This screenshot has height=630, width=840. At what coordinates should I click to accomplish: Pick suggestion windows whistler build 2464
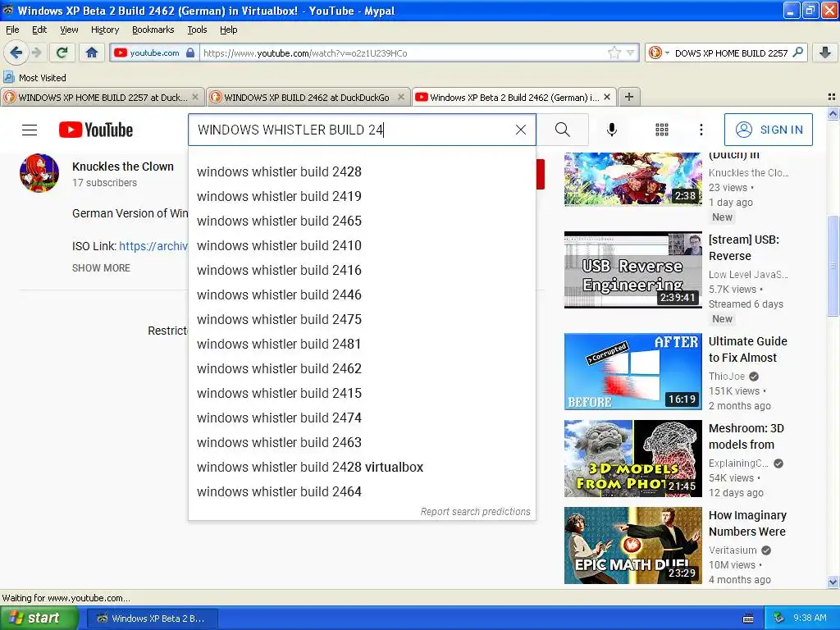(362, 492)
